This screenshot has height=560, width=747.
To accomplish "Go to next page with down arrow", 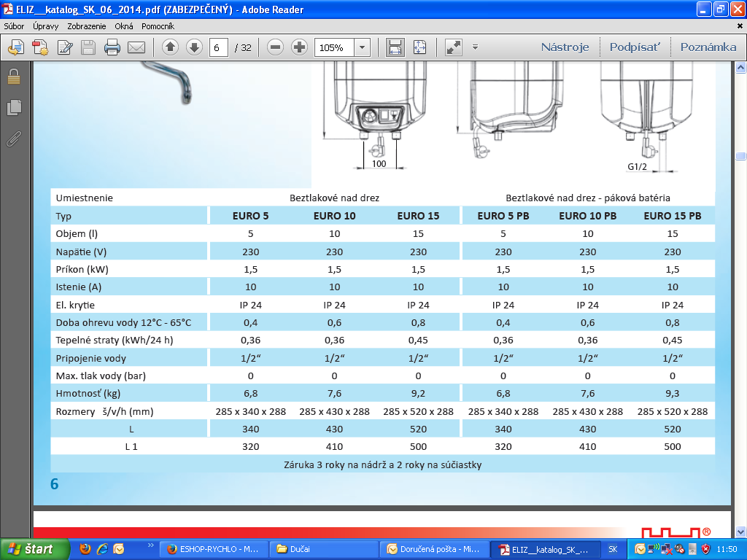I will point(194,47).
